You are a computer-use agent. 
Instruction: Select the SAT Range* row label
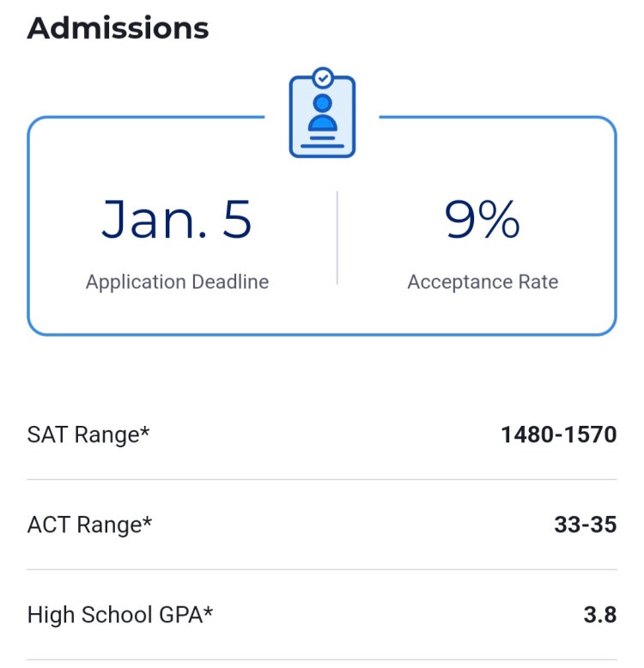tap(88, 435)
